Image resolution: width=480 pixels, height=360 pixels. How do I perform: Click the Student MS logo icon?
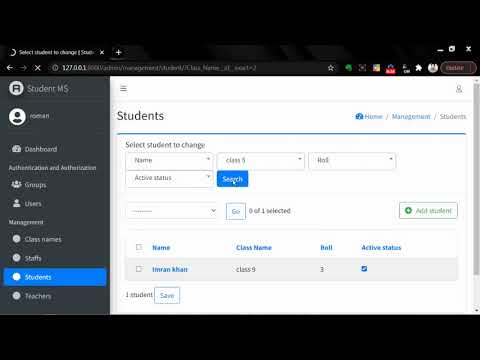pyautogui.click(x=16, y=88)
